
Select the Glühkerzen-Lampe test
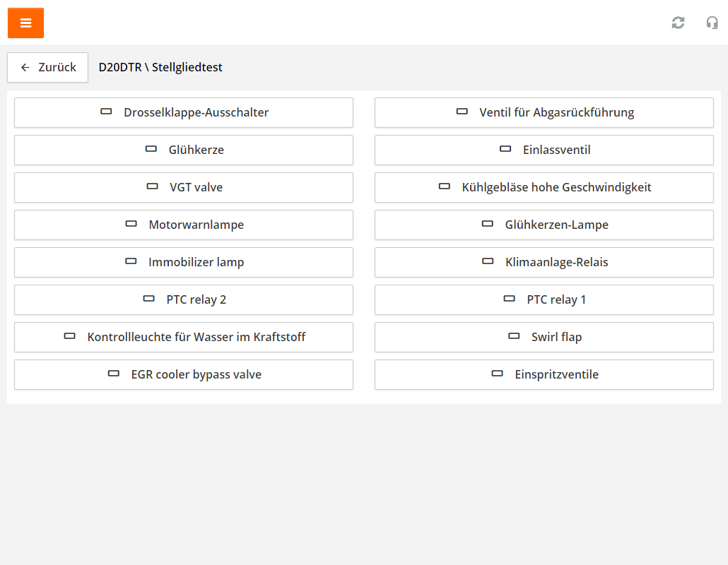544,225
